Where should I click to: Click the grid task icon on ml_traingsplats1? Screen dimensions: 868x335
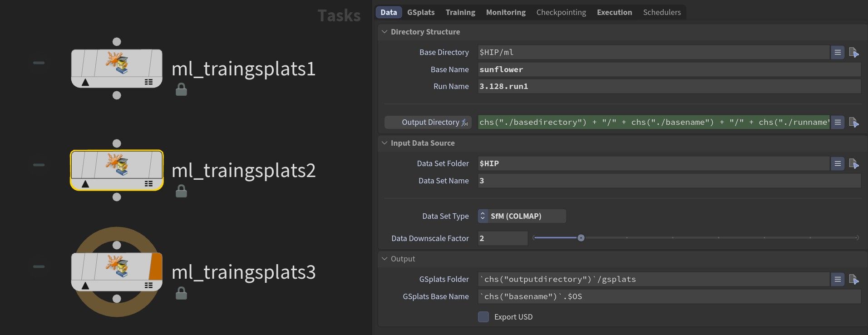click(148, 82)
